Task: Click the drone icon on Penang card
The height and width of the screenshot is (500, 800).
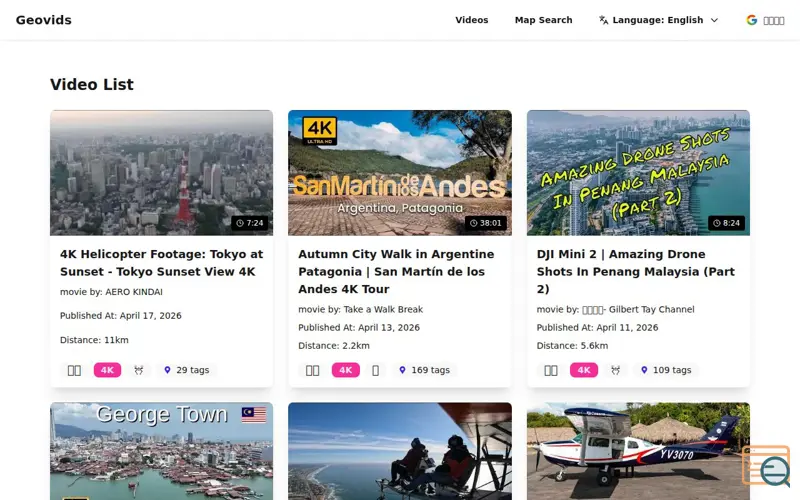Action: [x=615, y=370]
